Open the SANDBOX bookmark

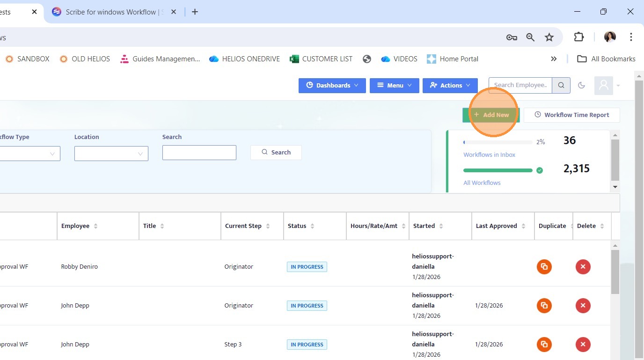[x=27, y=59]
